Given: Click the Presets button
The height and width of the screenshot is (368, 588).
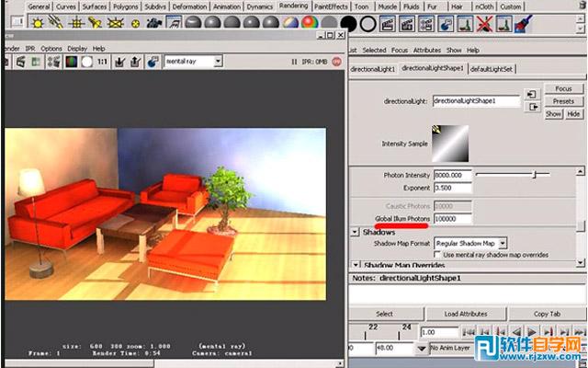Looking at the screenshot, I should point(563,101).
